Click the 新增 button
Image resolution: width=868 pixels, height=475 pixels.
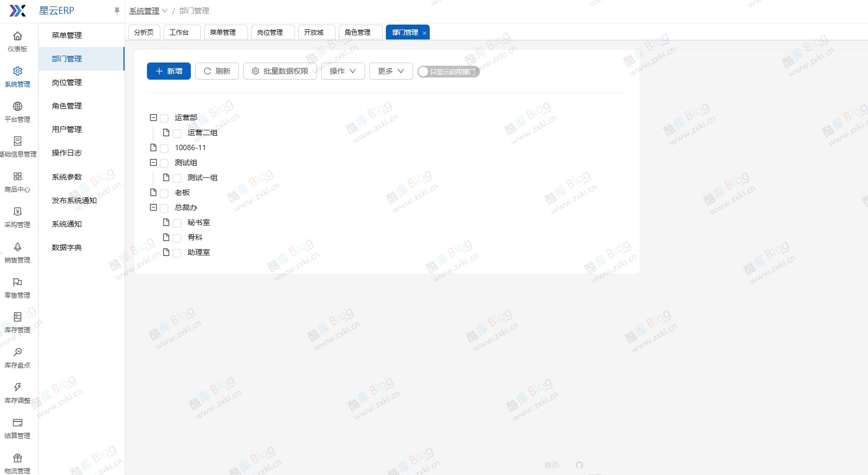169,71
